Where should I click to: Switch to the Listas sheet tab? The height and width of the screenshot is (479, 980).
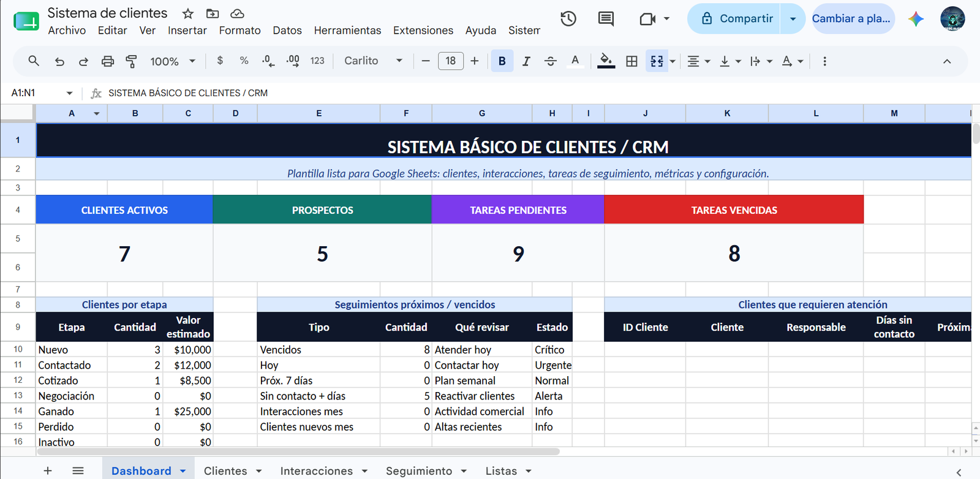(x=501, y=470)
